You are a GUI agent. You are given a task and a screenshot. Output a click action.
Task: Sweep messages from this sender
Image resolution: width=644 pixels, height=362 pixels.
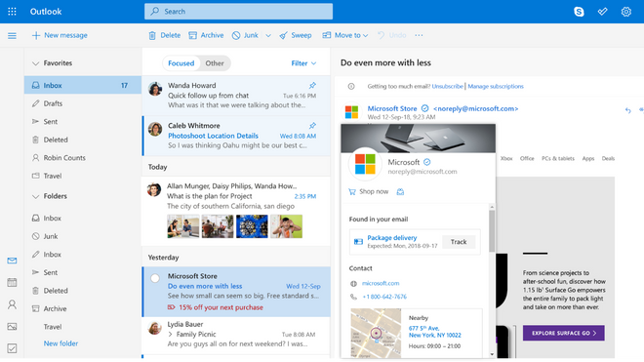point(296,35)
